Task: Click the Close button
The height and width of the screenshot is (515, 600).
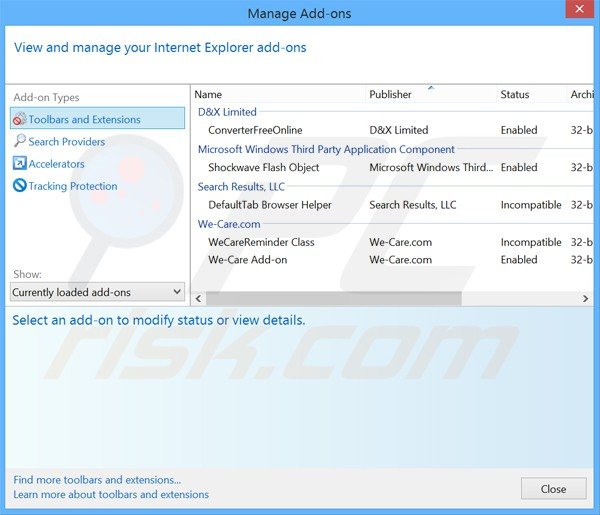Action: pos(553,489)
